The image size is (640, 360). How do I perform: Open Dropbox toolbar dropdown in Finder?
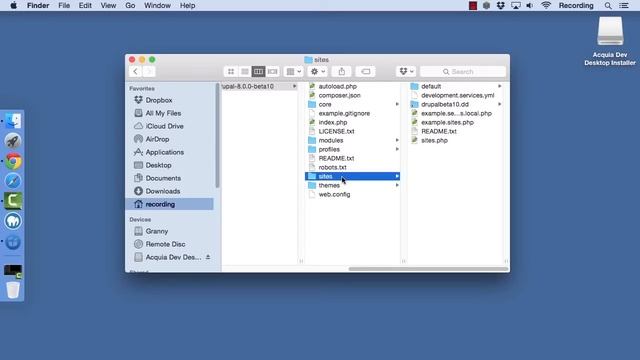[406, 71]
